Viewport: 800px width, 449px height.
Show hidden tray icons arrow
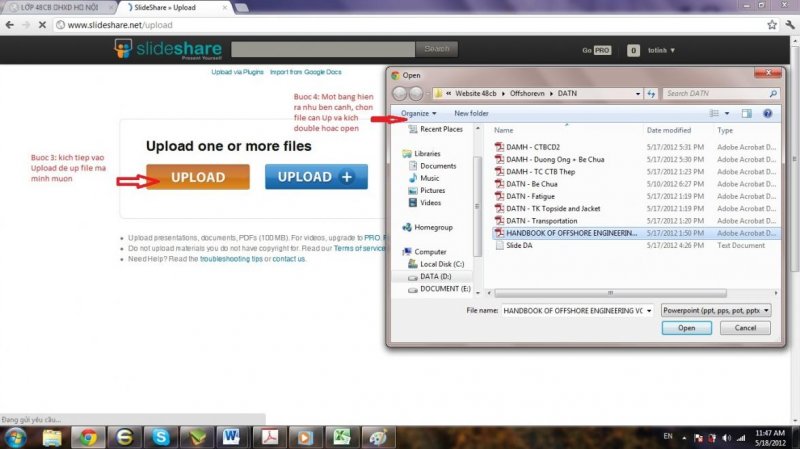(684, 438)
